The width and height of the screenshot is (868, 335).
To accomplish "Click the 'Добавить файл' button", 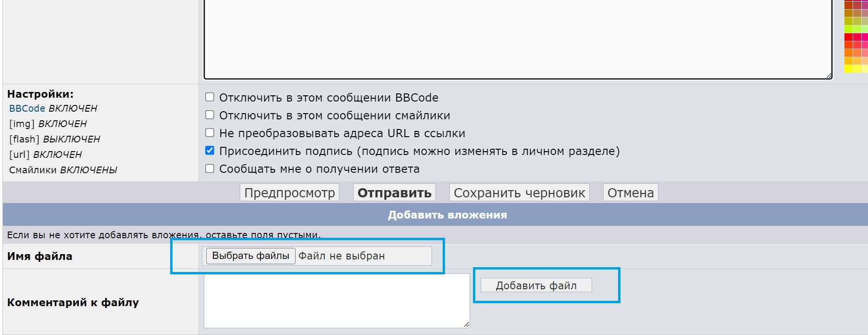I will (x=536, y=285).
